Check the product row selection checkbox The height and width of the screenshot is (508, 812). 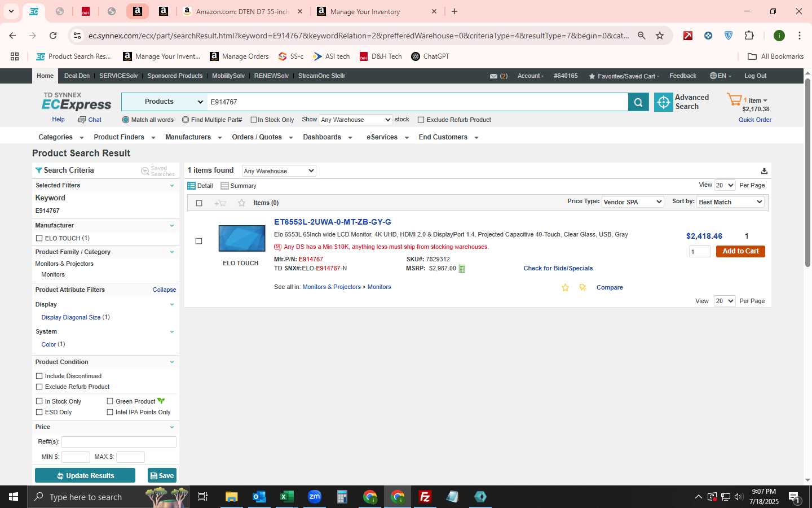tap(198, 241)
